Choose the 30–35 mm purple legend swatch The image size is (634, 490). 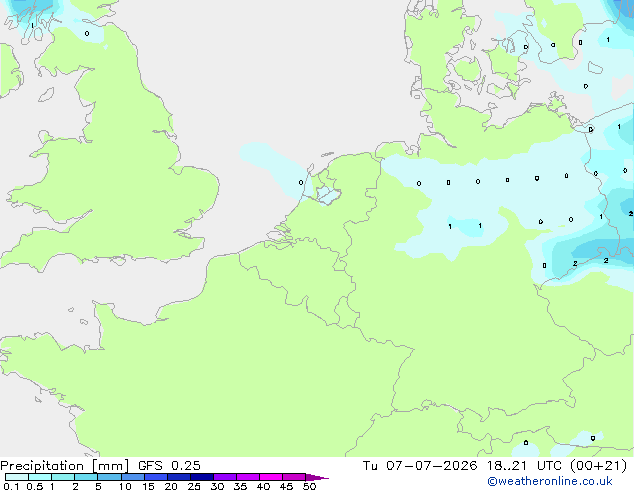(225, 477)
